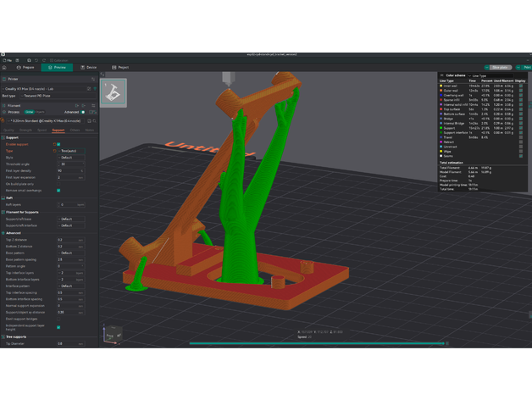Click the Home icon in the tab bar

pos(4,67)
